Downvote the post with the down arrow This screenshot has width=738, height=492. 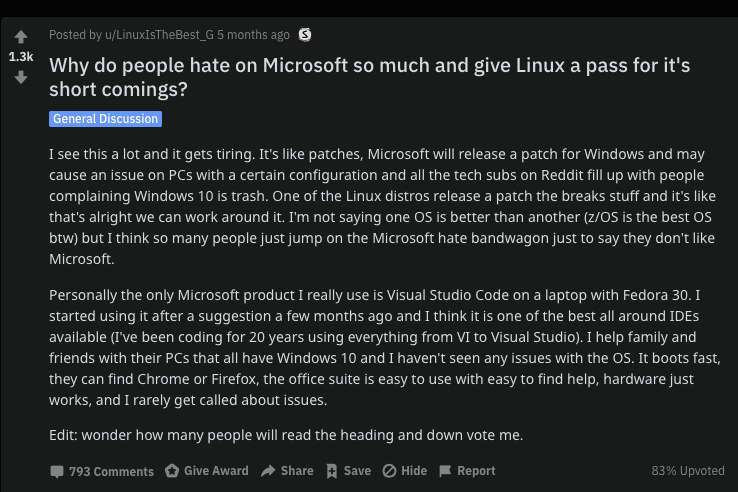[21, 77]
